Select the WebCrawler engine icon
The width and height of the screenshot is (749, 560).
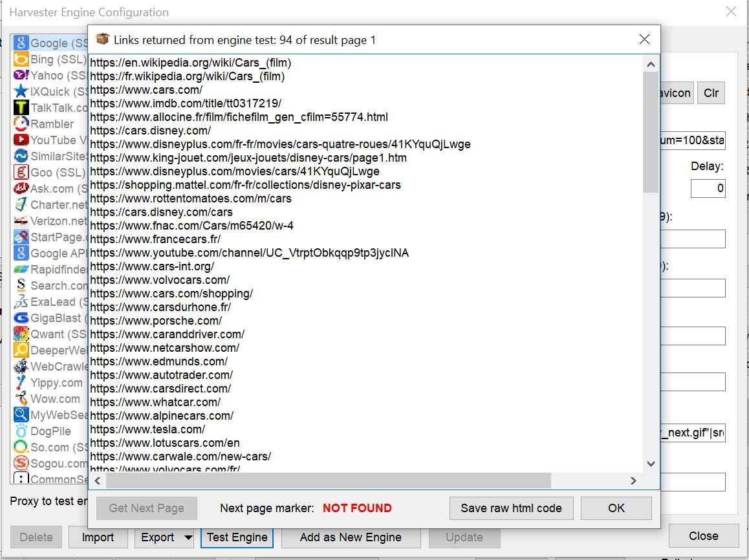pyautogui.click(x=21, y=367)
